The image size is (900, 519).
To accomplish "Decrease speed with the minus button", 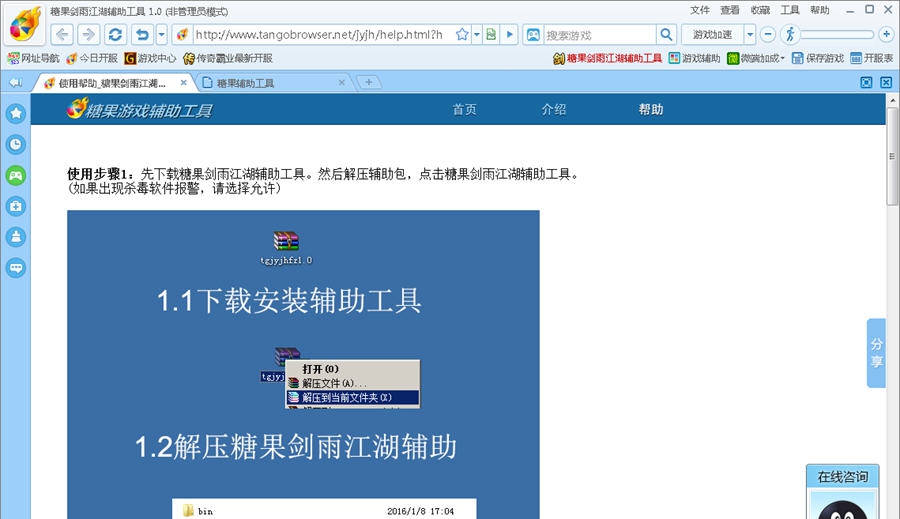I will click(767, 34).
